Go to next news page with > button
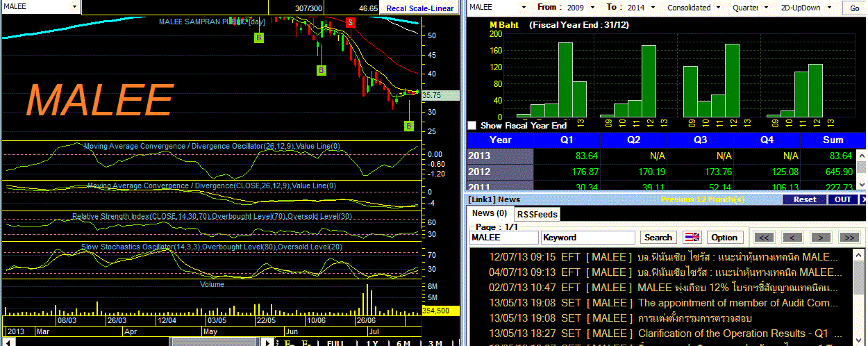 821,237
